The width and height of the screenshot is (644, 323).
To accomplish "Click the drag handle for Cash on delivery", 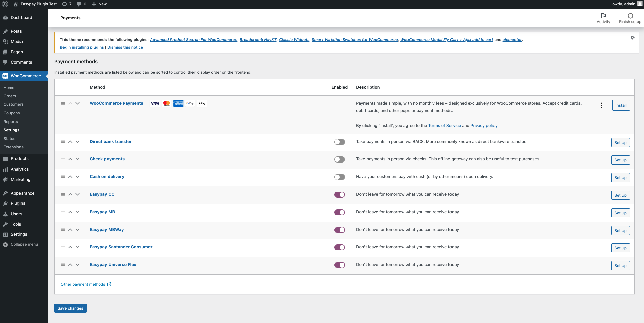I will pyautogui.click(x=63, y=177).
